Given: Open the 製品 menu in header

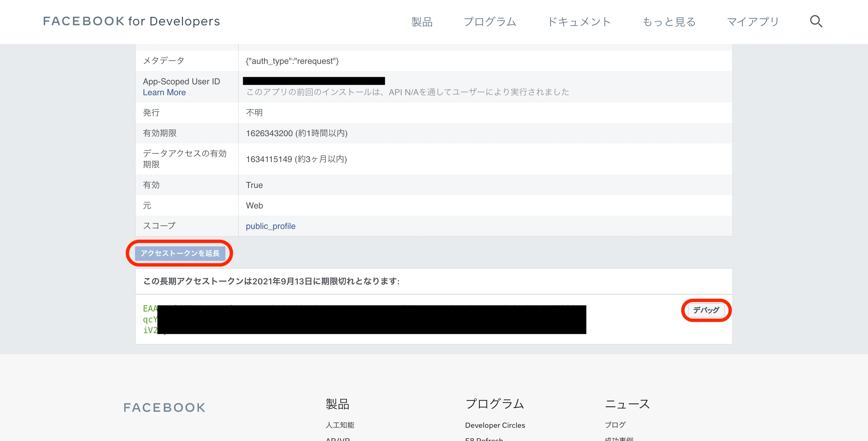Looking at the screenshot, I should click(x=422, y=22).
